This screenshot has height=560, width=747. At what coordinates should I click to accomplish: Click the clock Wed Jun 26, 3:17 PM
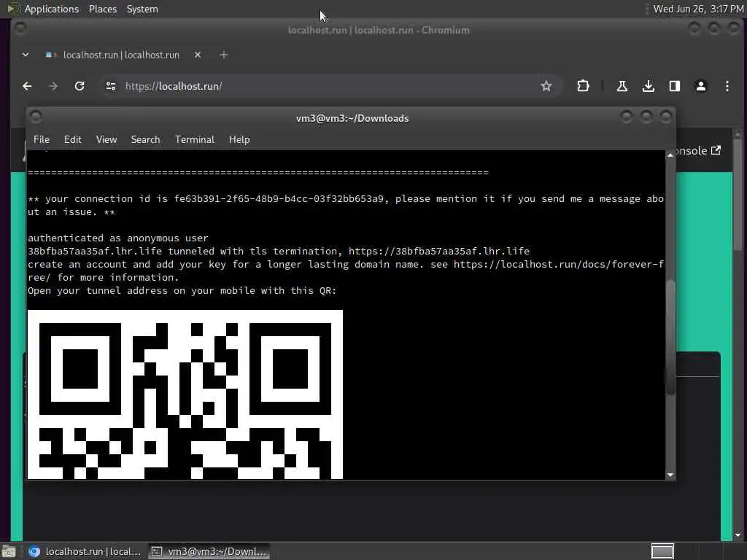pos(698,9)
